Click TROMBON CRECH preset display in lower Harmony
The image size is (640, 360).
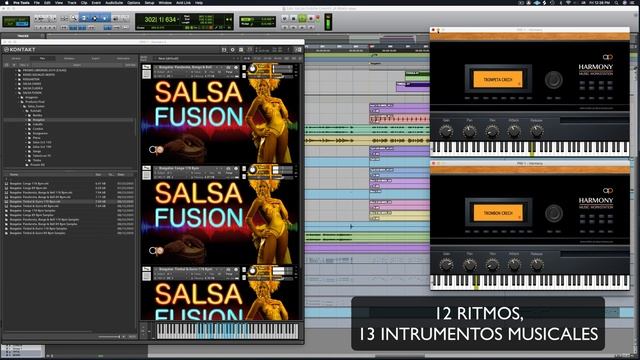498,213
